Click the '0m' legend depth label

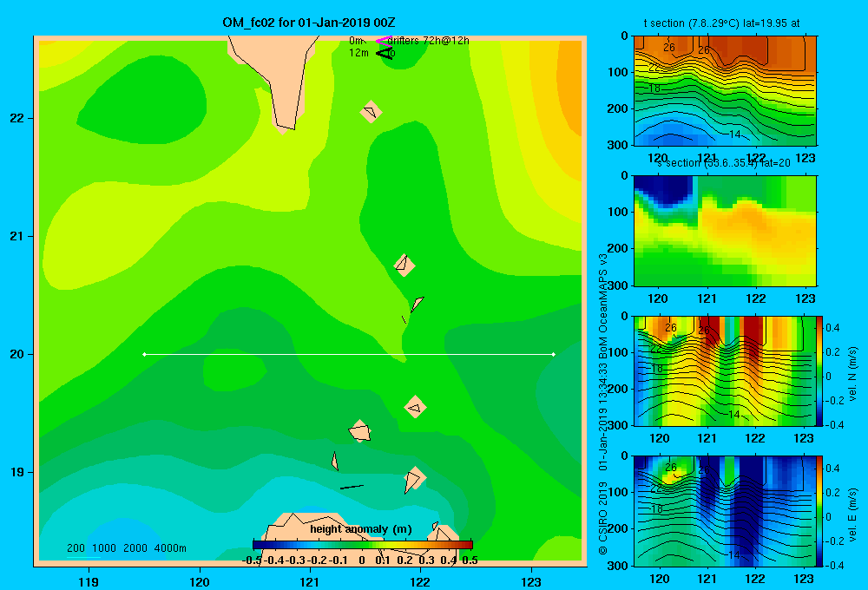click(x=355, y=41)
